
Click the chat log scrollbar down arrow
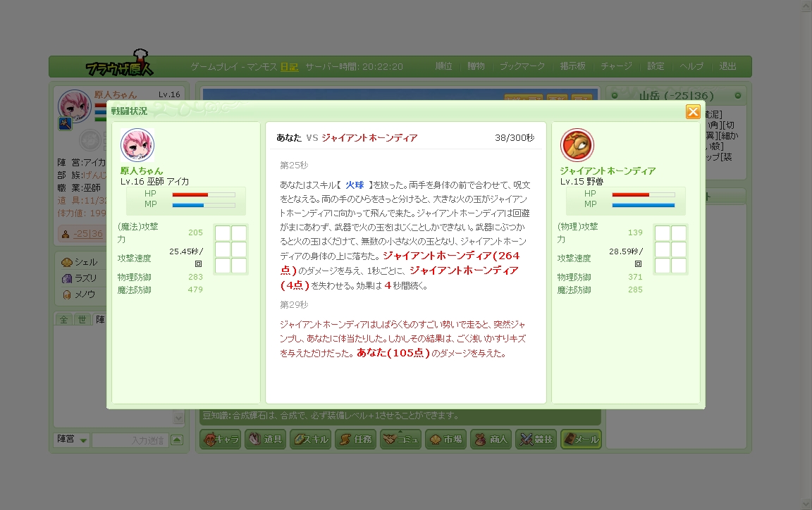(x=178, y=417)
